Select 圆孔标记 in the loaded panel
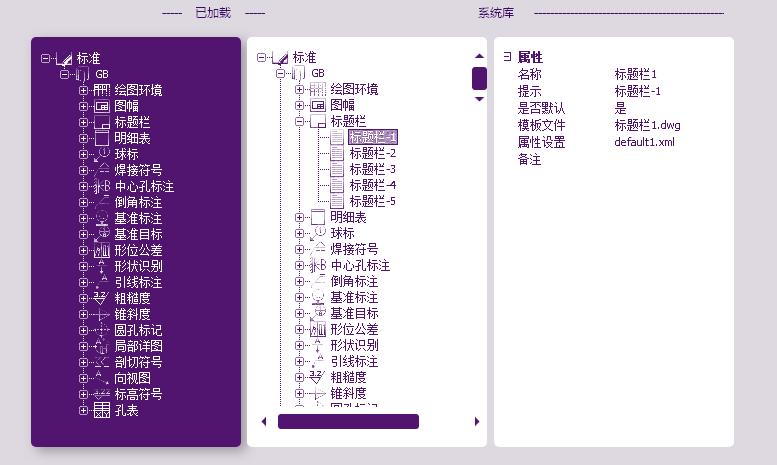The height and width of the screenshot is (465, 777). [138, 330]
